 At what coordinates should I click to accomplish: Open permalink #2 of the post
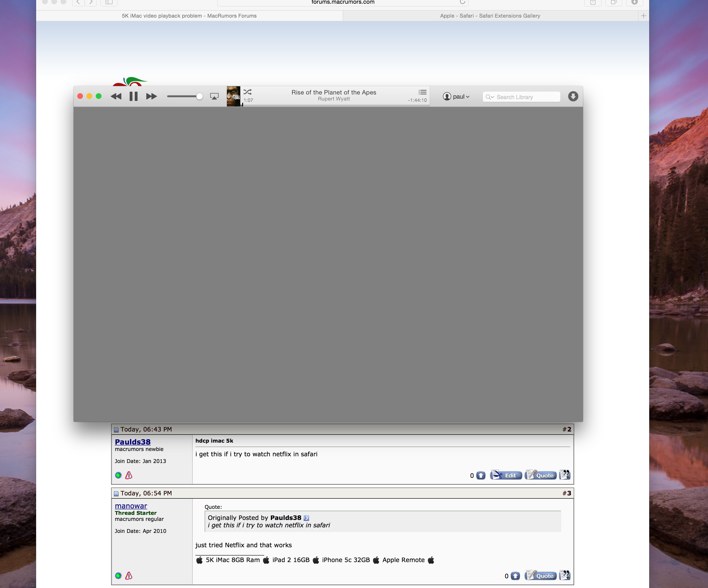[567, 429]
